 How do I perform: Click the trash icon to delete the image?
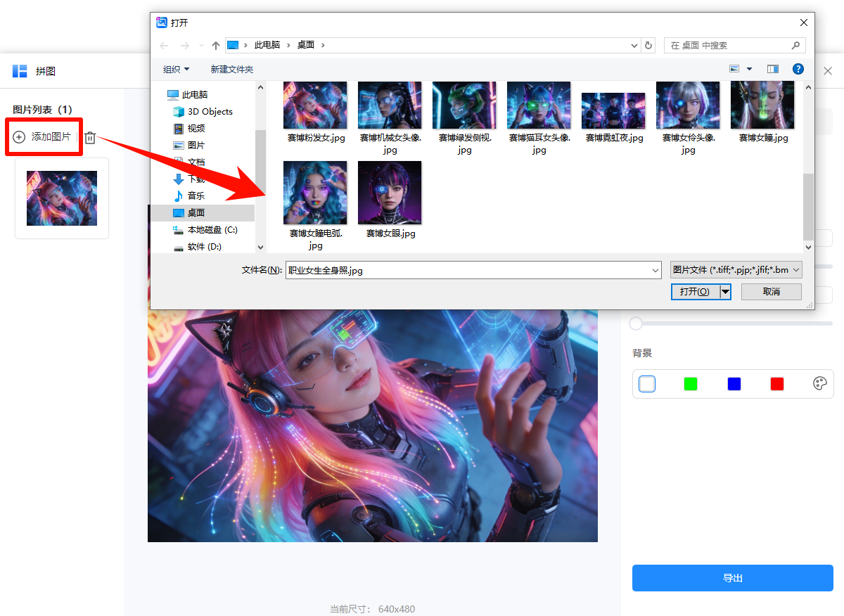pos(90,137)
